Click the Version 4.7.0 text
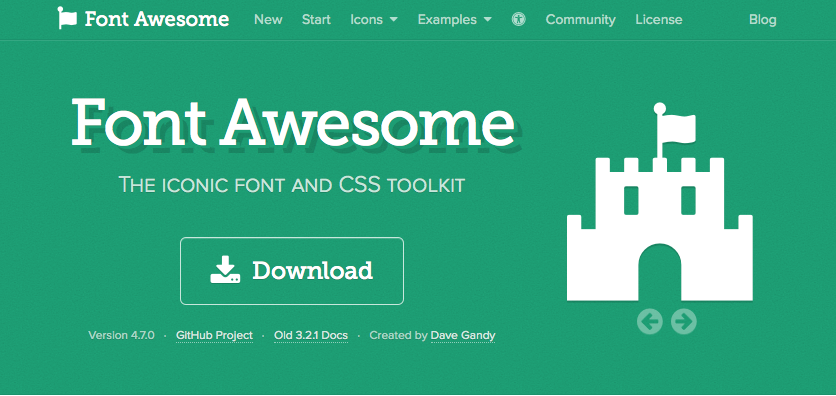 point(121,335)
